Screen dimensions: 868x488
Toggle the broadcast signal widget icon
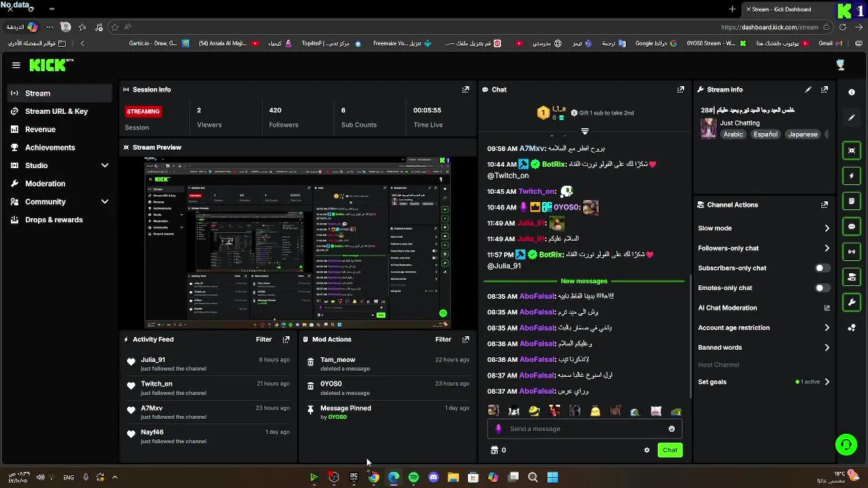pos(852,251)
